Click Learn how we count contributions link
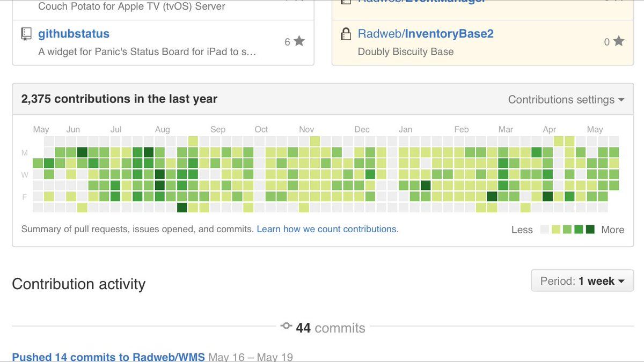This screenshot has width=644, height=362. coord(327,229)
